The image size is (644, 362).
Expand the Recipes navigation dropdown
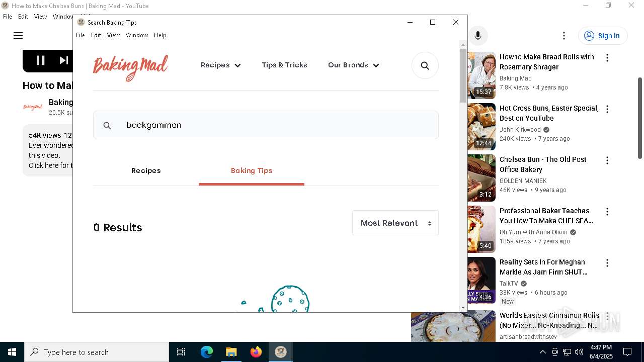221,65
